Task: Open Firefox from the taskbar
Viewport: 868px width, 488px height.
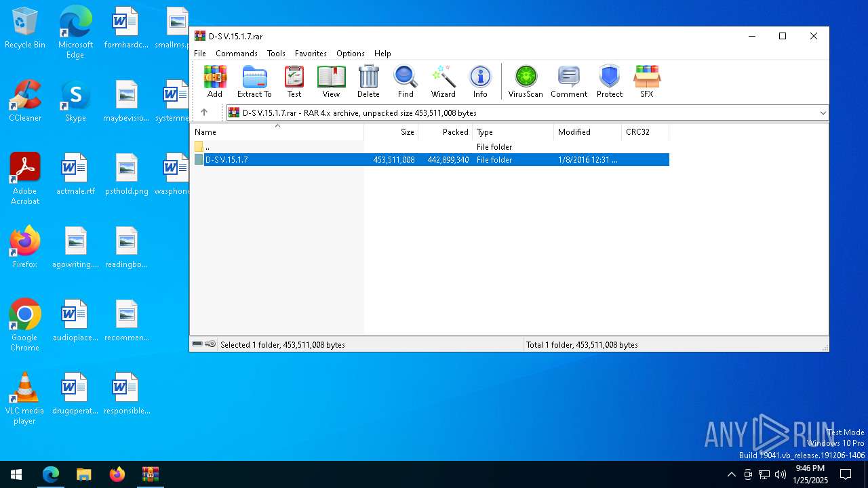Action: (x=117, y=474)
